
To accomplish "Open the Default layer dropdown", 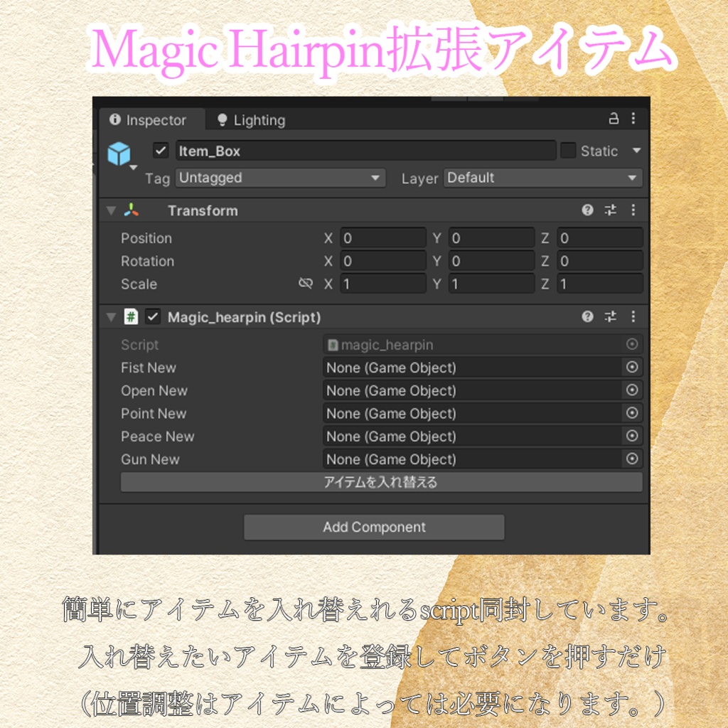I will pos(542,178).
